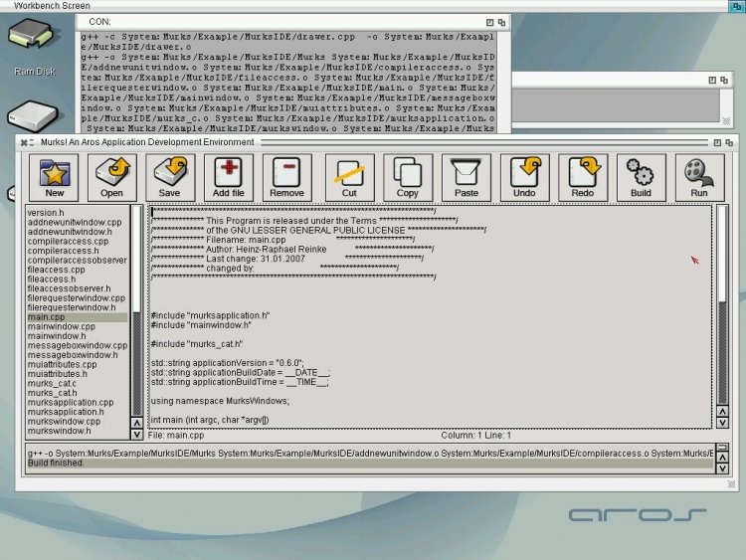Select addnewunitwindow.h in the file list
The width and height of the screenshot is (746, 560).
tap(77, 232)
